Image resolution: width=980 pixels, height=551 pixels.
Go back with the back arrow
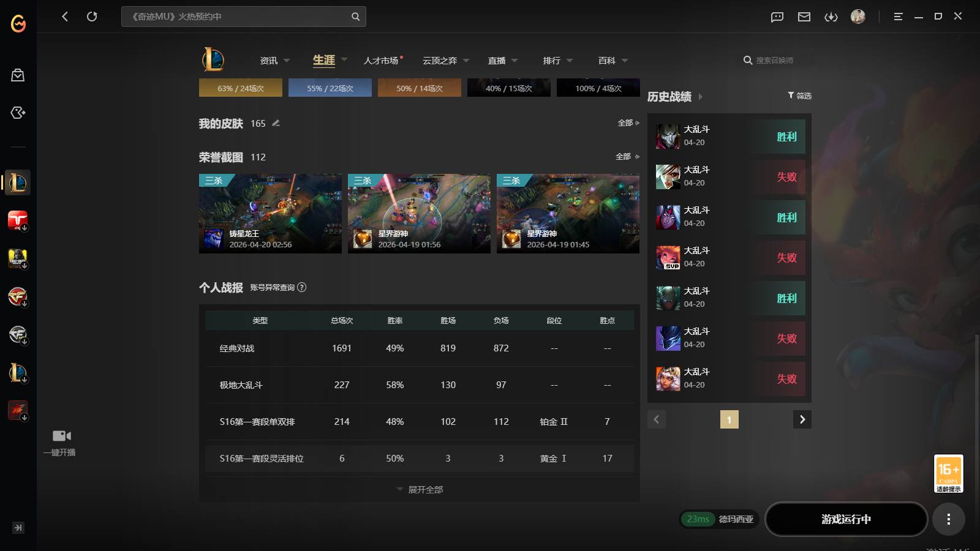[x=65, y=17]
